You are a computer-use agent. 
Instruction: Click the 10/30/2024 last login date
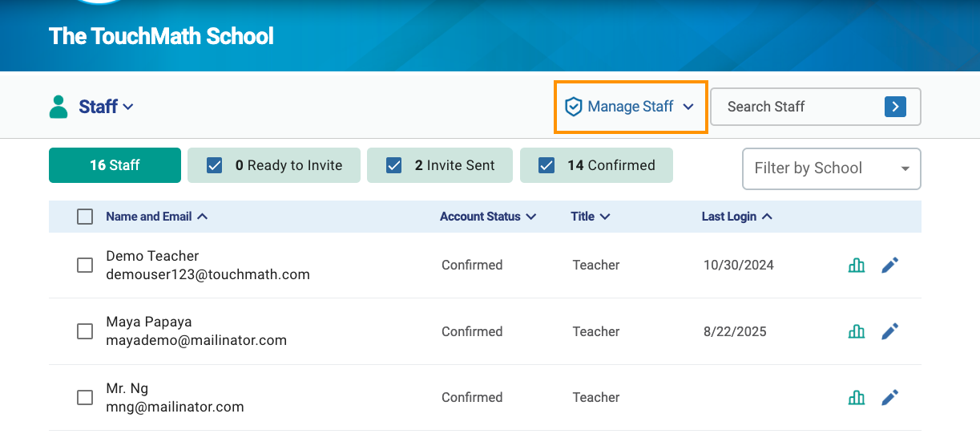point(739,265)
